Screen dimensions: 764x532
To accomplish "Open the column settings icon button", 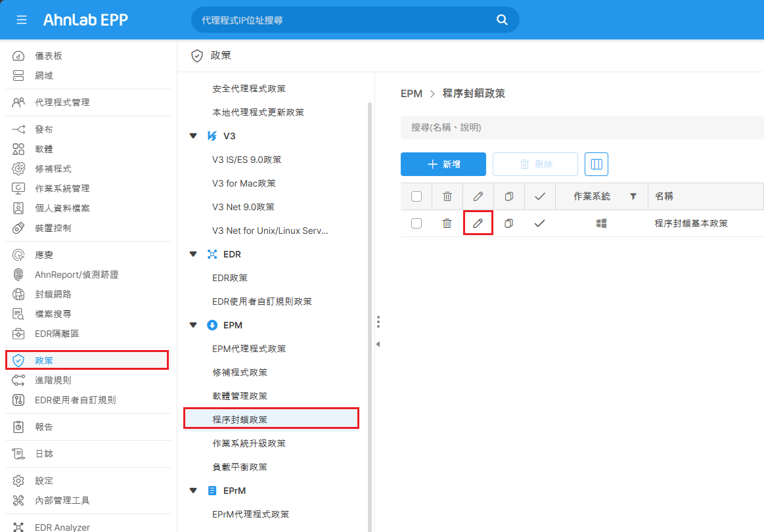I will pos(596,164).
